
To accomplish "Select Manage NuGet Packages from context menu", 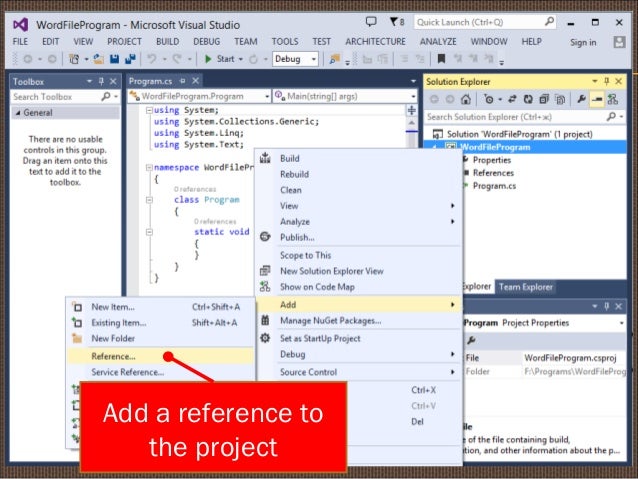I will [330, 321].
